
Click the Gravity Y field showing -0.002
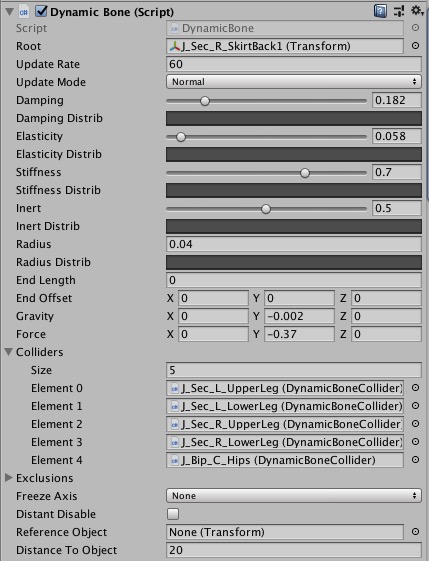click(299, 316)
